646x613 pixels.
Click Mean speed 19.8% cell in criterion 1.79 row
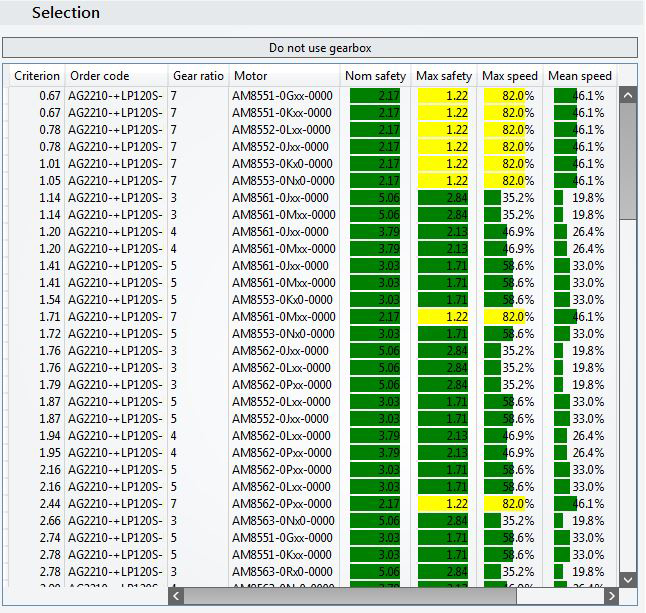[x=580, y=384]
